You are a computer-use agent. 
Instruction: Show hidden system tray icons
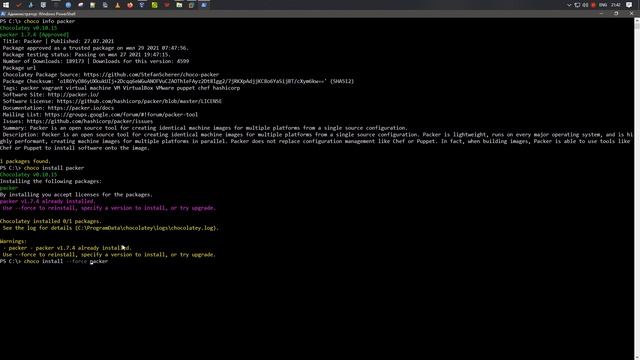pos(569,5)
